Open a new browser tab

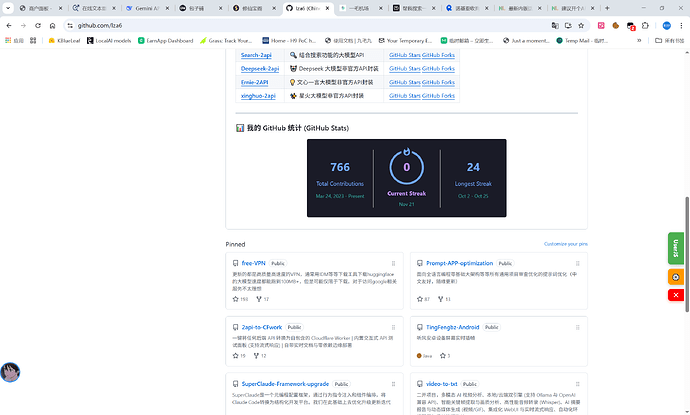[607, 8]
